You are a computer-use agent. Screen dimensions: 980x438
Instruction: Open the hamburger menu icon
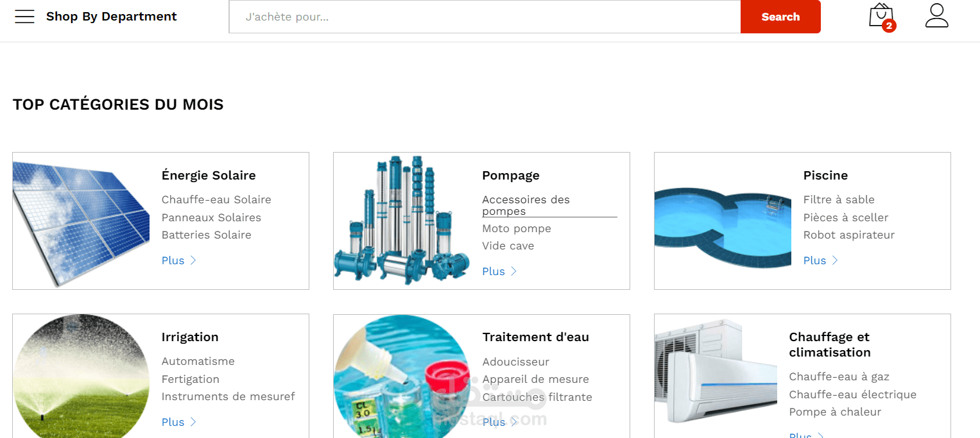24,17
